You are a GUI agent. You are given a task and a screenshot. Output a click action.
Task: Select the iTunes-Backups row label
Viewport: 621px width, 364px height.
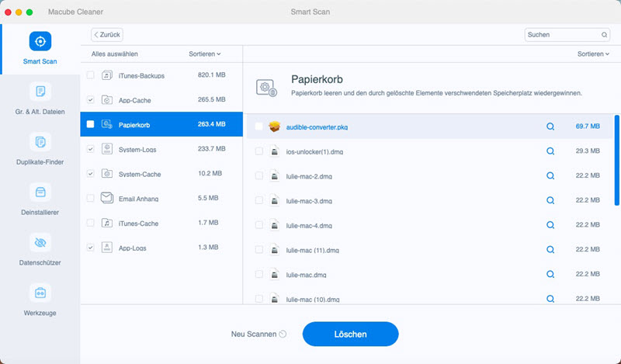[141, 75]
